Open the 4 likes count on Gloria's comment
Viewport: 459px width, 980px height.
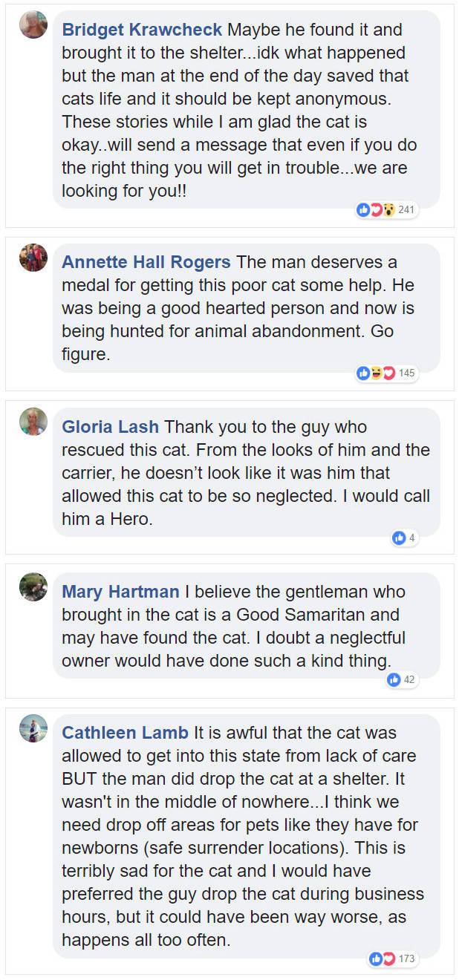[x=412, y=538]
